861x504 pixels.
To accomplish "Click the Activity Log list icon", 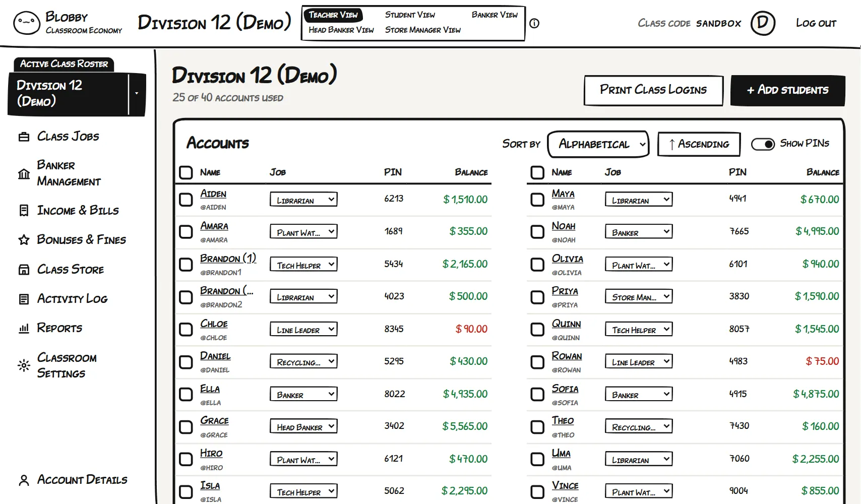I will (24, 299).
